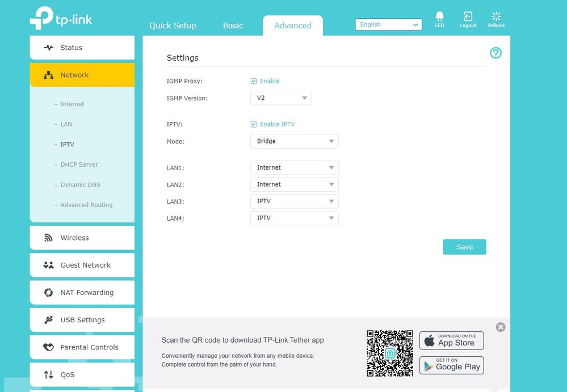Open the English language selector
Image resolution: width=567 pixels, height=392 pixels.
pos(389,24)
